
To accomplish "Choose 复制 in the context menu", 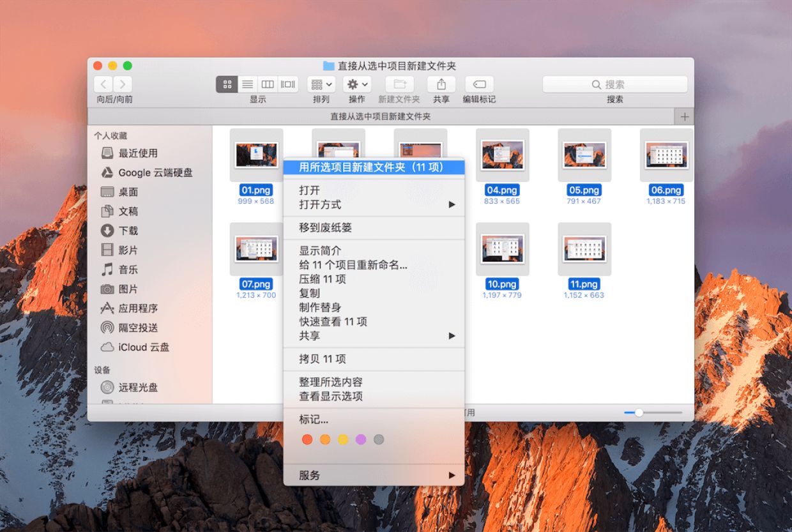I will (374, 293).
